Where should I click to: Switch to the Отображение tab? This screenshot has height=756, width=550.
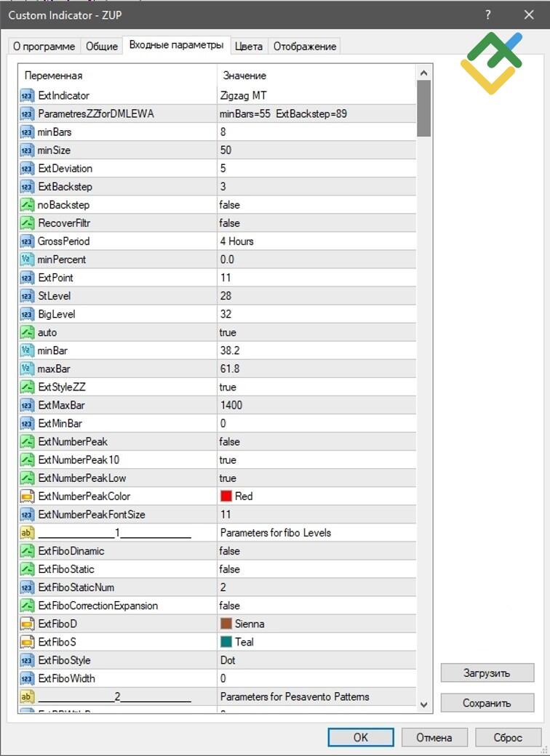click(304, 47)
